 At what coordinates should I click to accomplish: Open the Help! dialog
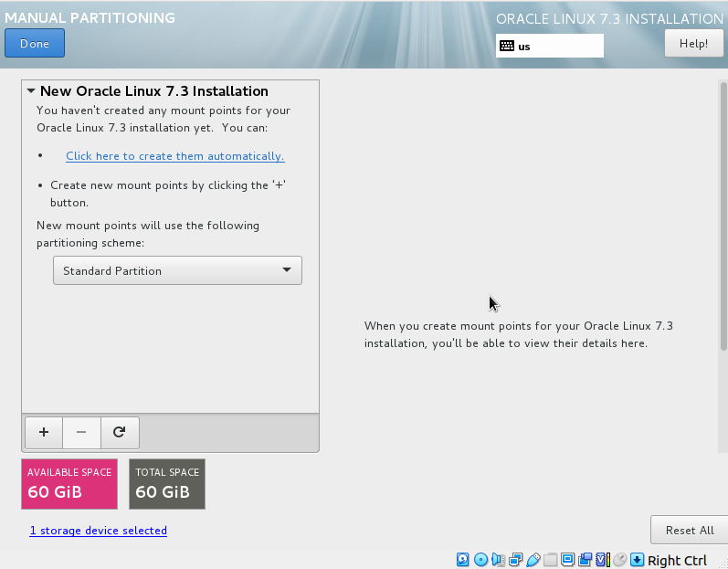[x=693, y=43]
